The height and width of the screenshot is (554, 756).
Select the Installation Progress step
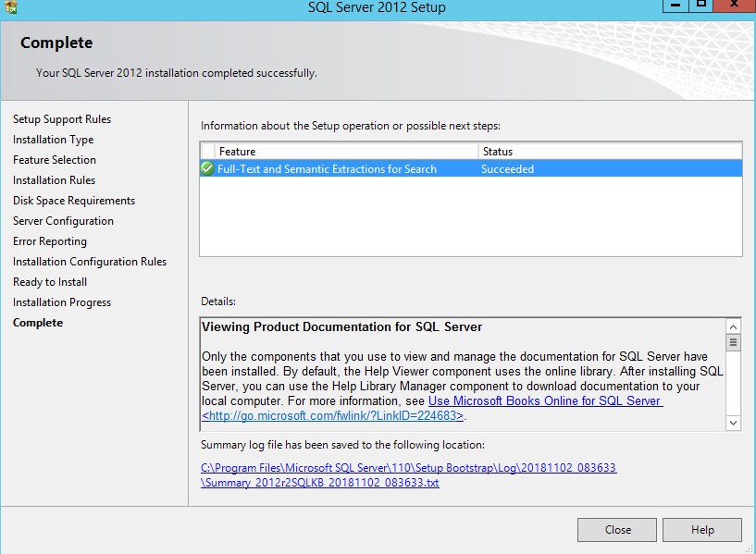click(62, 302)
